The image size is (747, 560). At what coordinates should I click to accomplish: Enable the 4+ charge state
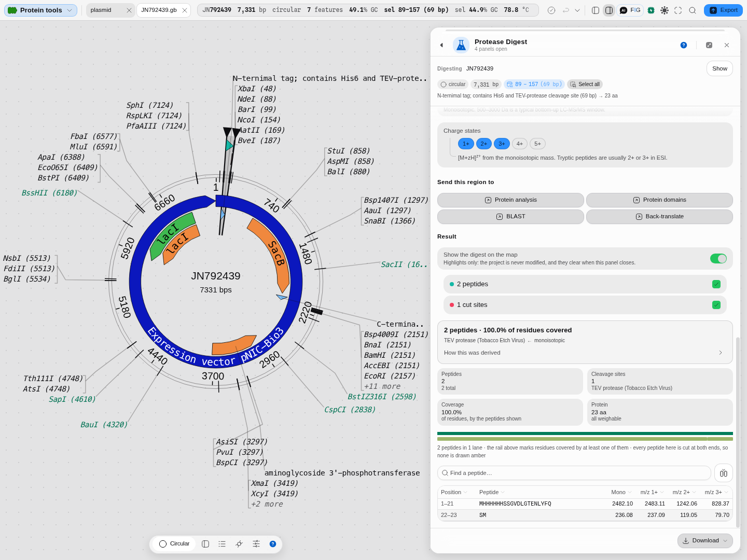[520, 144]
